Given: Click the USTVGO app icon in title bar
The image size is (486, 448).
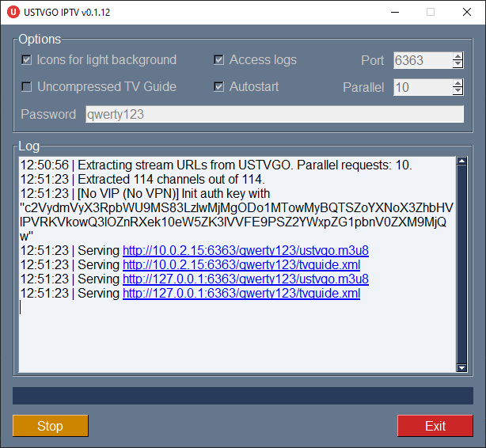Looking at the screenshot, I should pos(13,12).
